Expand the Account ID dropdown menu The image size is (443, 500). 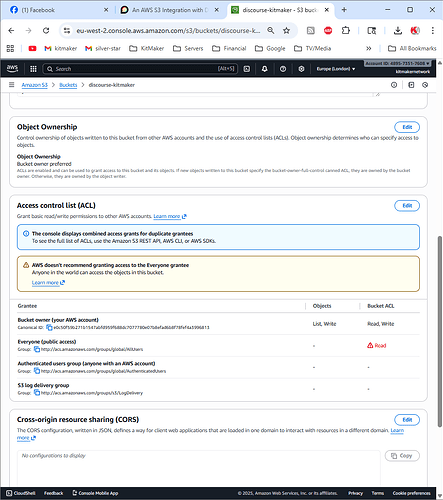tap(397, 63)
